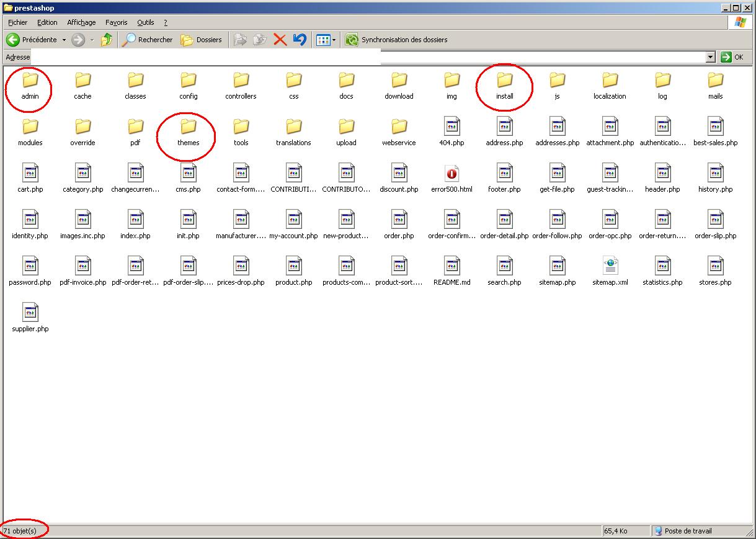Select the translations folder
This screenshot has height=539, width=756.
click(293, 132)
